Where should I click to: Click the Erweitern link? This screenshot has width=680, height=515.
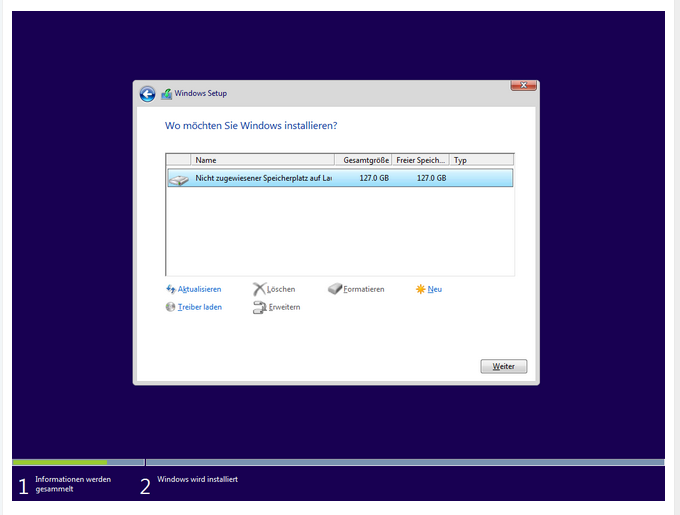click(x=284, y=307)
